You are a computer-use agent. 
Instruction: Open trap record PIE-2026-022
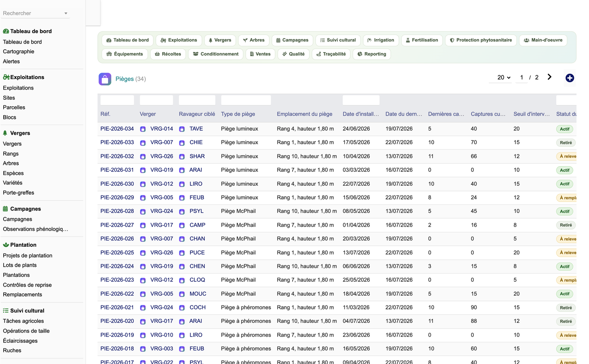tap(117, 294)
